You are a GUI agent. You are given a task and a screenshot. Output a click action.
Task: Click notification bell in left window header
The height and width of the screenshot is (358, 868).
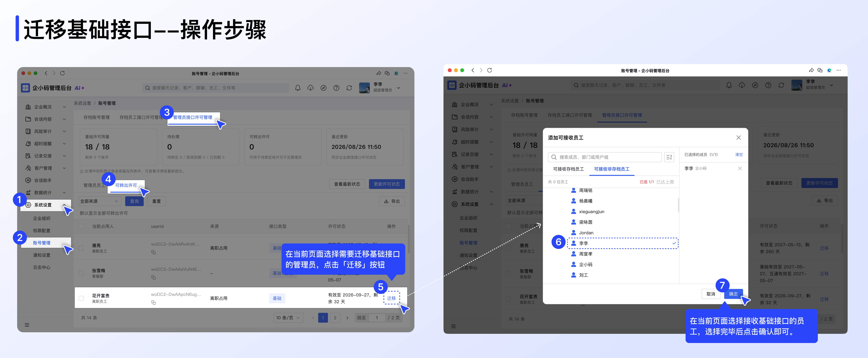[297, 88]
